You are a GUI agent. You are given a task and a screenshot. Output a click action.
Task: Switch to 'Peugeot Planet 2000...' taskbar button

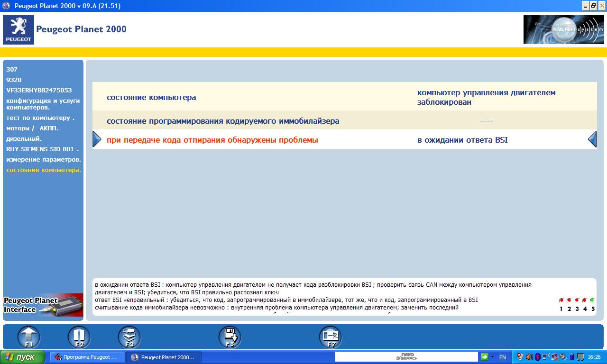point(164,357)
